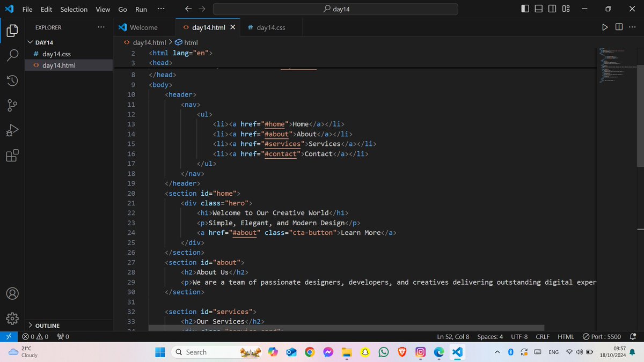Image resolution: width=644 pixels, height=362 pixels.
Task: Open the Go menu
Action: coord(122,9)
